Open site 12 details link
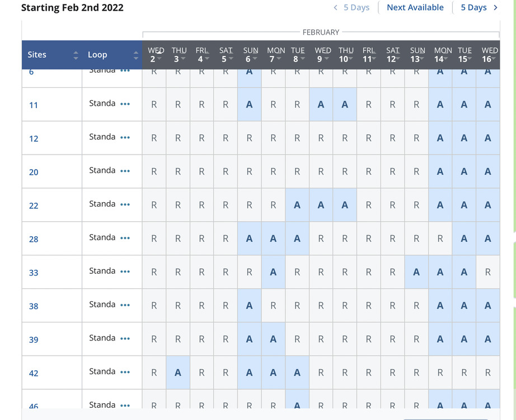Image resolution: width=516 pixels, height=420 pixels. 34,138
